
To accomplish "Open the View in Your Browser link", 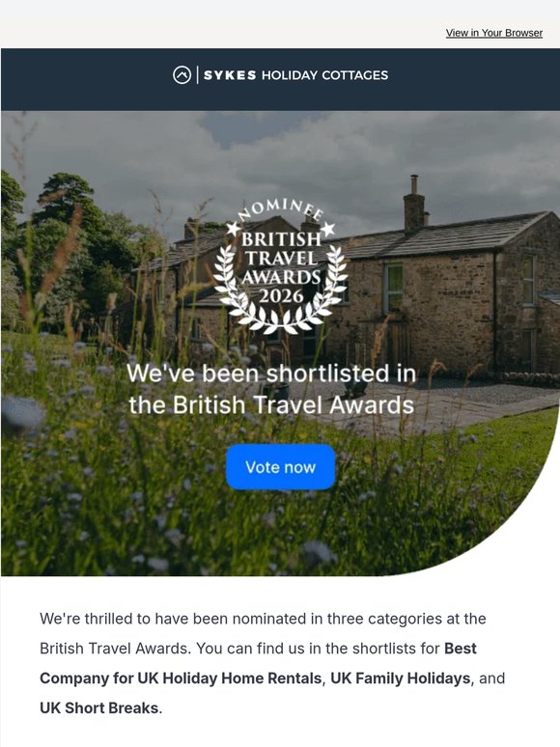I will click(493, 33).
